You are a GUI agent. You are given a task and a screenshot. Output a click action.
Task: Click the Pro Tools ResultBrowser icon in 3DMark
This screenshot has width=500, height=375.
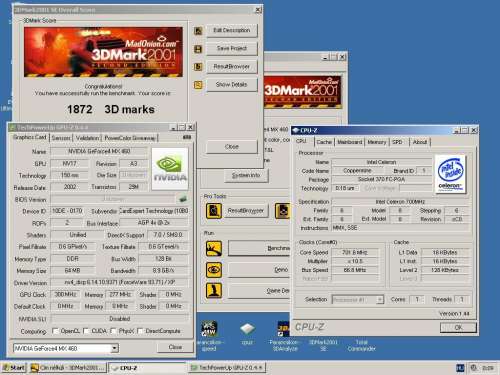point(214,211)
